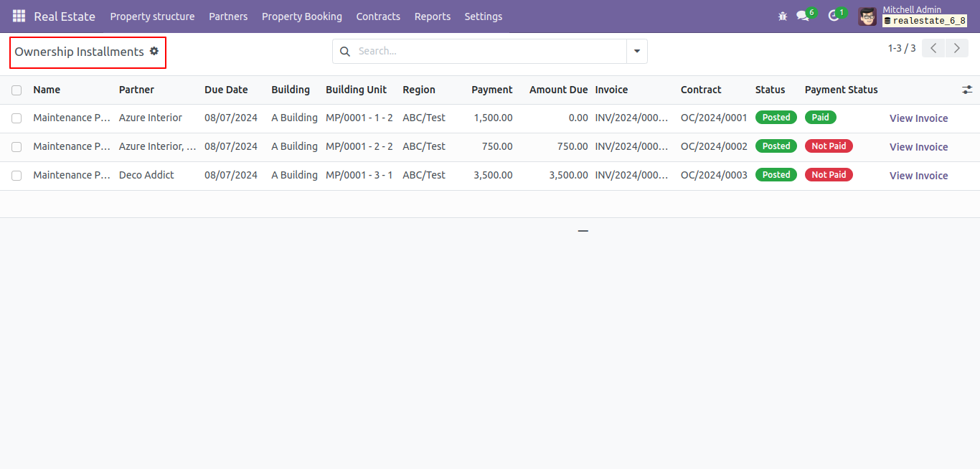Sort by the Amount Due column header
The height and width of the screenshot is (469, 980).
pos(559,90)
